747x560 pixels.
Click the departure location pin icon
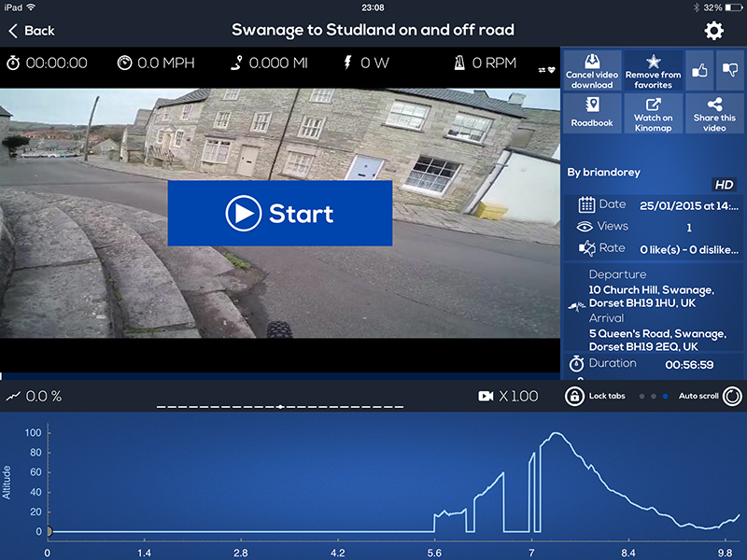pos(577,305)
